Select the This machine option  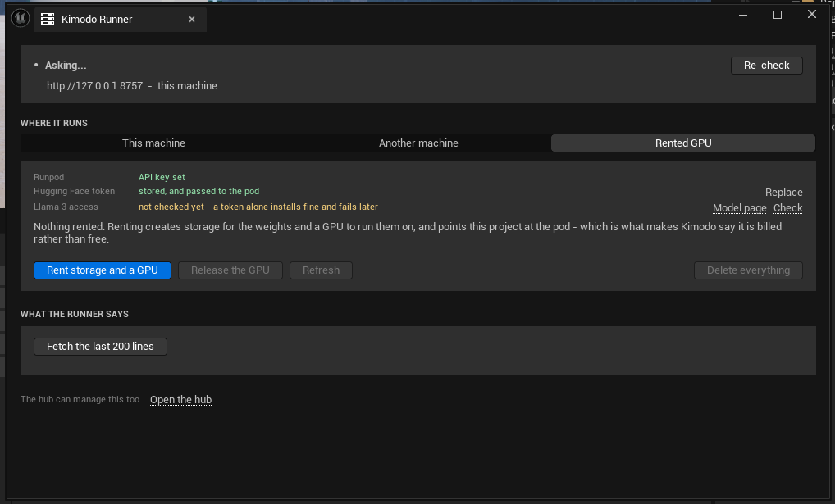pyautogui.click(x=153, y=143)
